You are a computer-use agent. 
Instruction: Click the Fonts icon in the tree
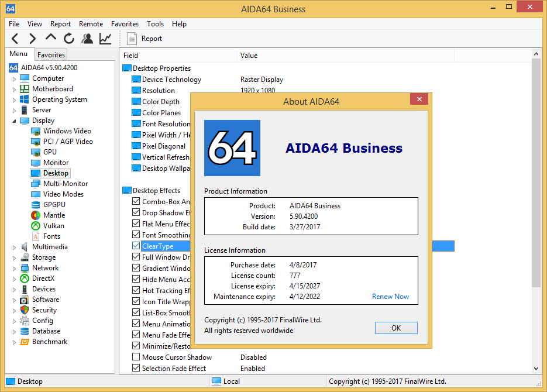[x=36, y=236]
